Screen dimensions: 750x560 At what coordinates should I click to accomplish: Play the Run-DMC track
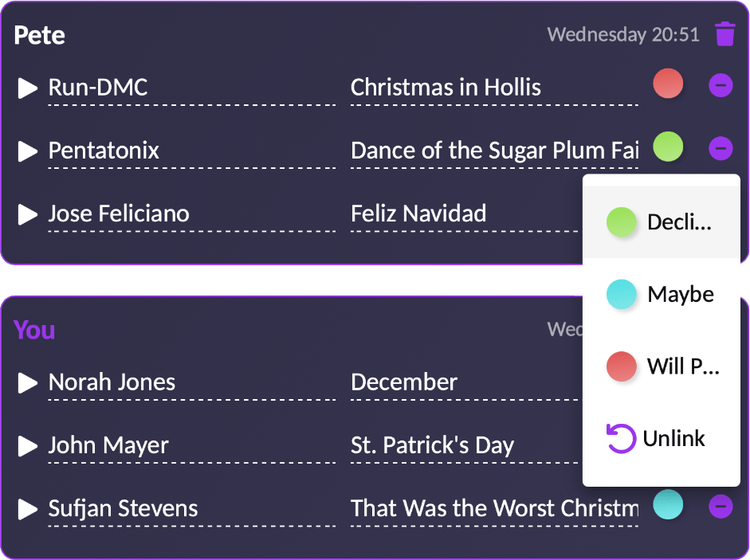28,88
